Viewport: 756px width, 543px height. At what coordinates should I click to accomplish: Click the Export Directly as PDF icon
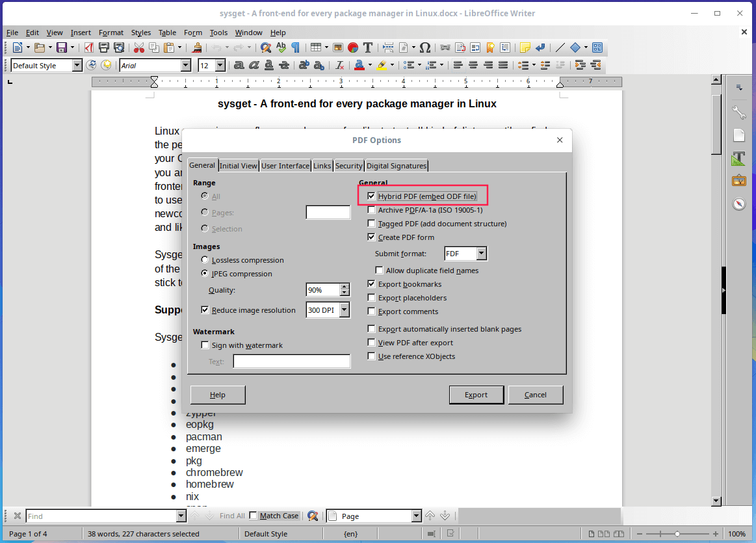(x=88, y=47)
